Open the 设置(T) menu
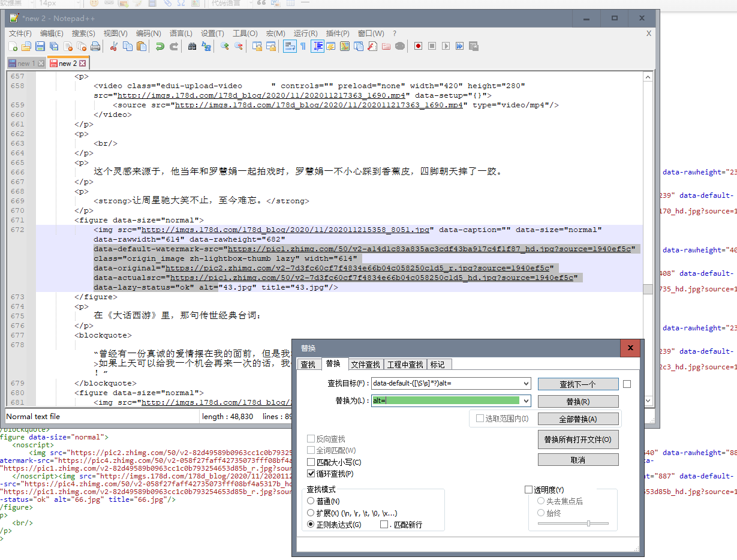The image size is (737, 560). click(212, 34)
